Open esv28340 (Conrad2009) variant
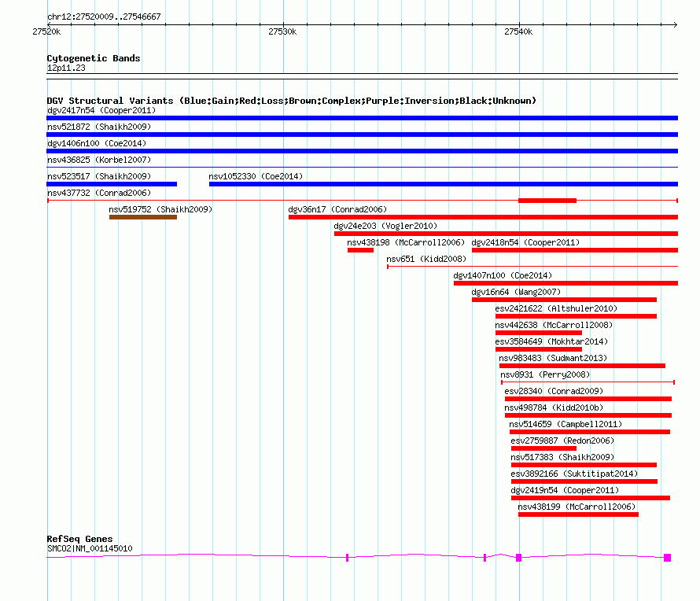Image resolution: width=700 pixels, height=601 pixels. pyautogui.click(x=554, y=391)
